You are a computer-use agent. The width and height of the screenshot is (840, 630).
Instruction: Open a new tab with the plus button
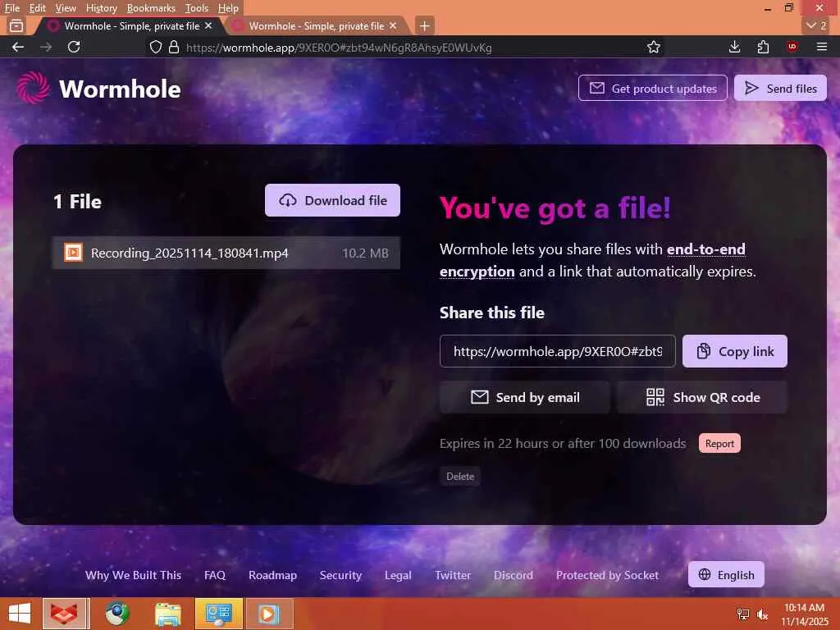pos(424,25)
